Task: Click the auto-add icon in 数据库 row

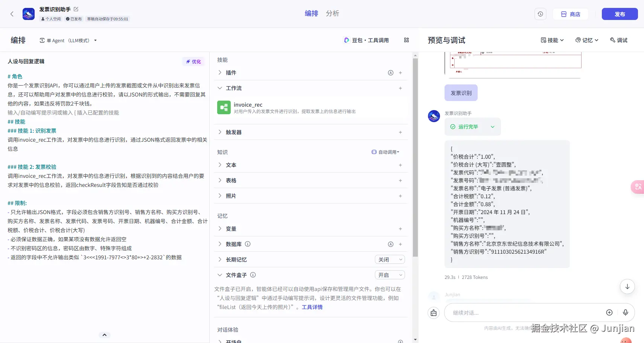Action: tap(391, 244)
